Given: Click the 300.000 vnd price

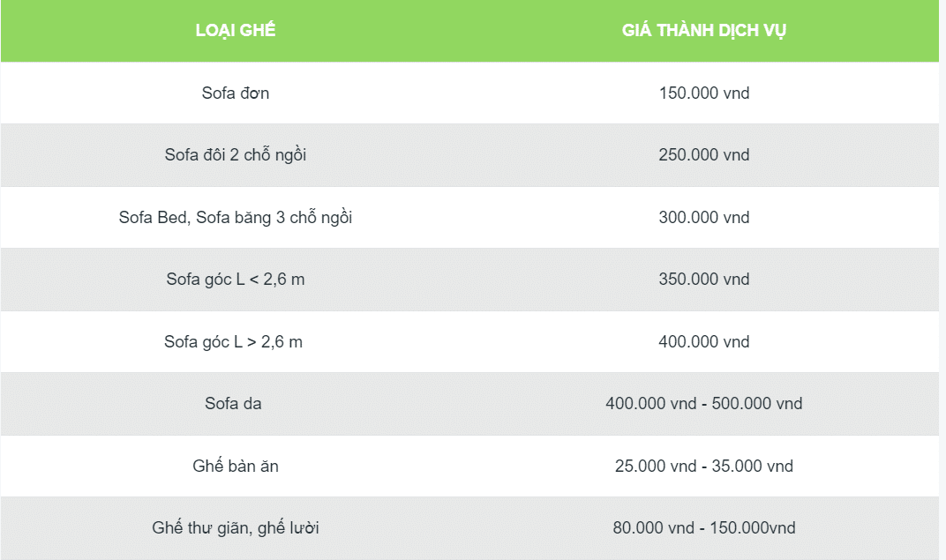Looking at the screenshot, I should 704,217.
